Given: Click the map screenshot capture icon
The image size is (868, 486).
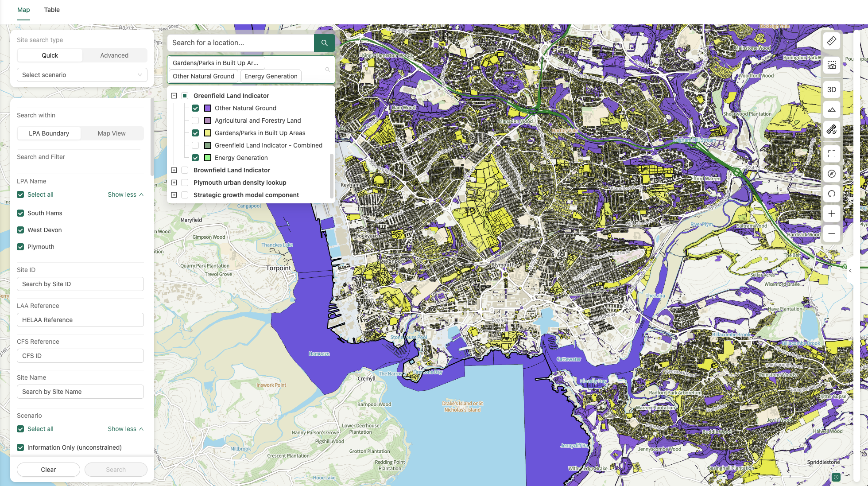Looking at the screenshot, I should tap(832, 66).
